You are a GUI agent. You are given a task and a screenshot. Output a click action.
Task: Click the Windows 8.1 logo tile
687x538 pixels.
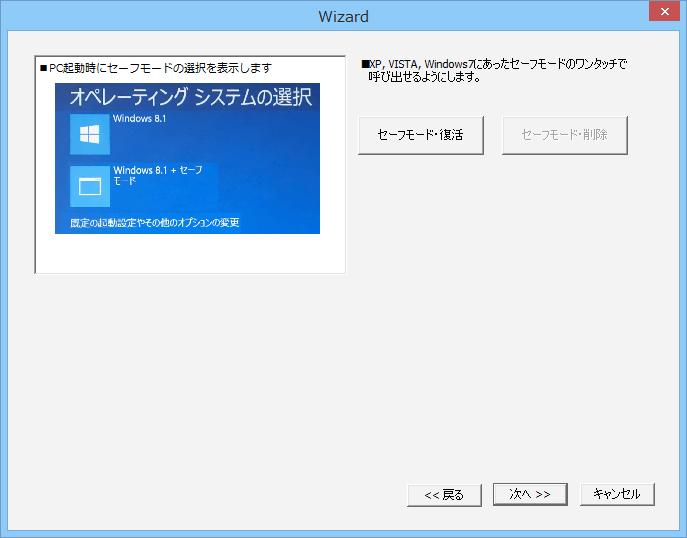(x=90, y=134)
